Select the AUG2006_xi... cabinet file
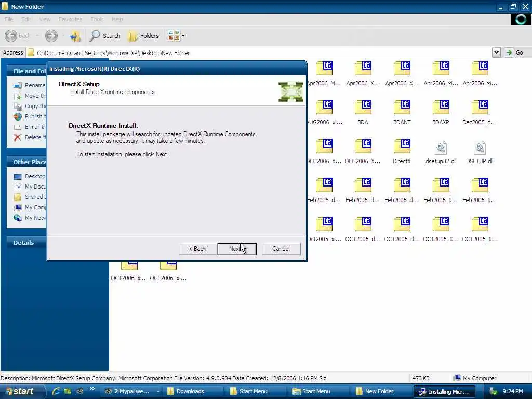 pyautogui.click(x=324, y=113)
